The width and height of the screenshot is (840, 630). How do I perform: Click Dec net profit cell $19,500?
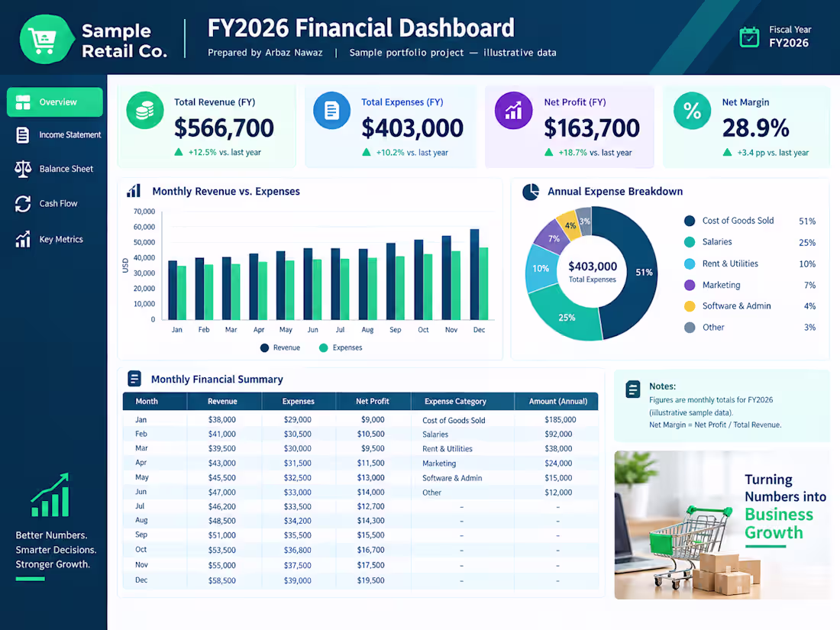tap(370, 580)
